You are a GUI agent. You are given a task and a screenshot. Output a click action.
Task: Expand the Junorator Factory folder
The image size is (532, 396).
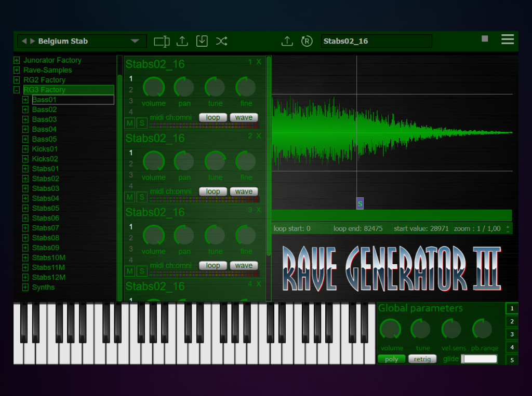point(17,60)
